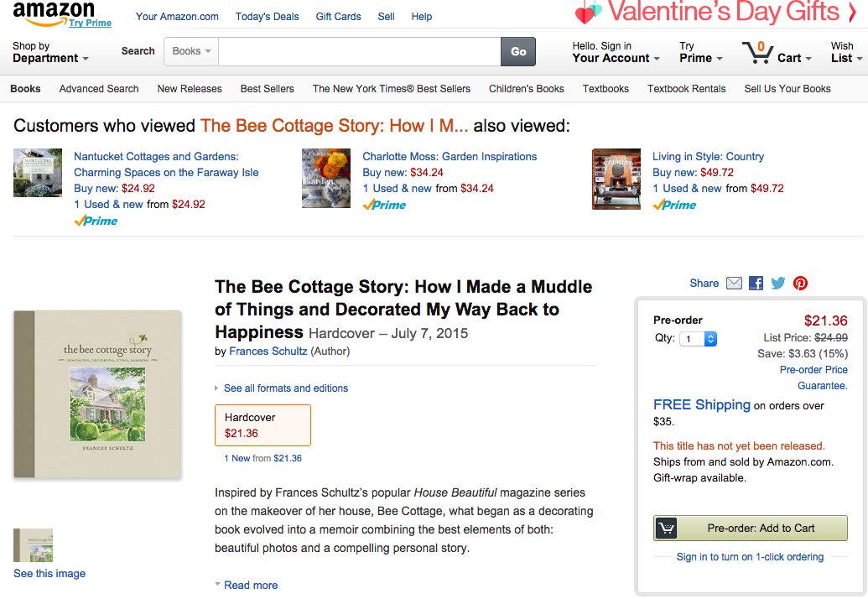
Task: Share on Facebook icon
Action: point(756,284)
